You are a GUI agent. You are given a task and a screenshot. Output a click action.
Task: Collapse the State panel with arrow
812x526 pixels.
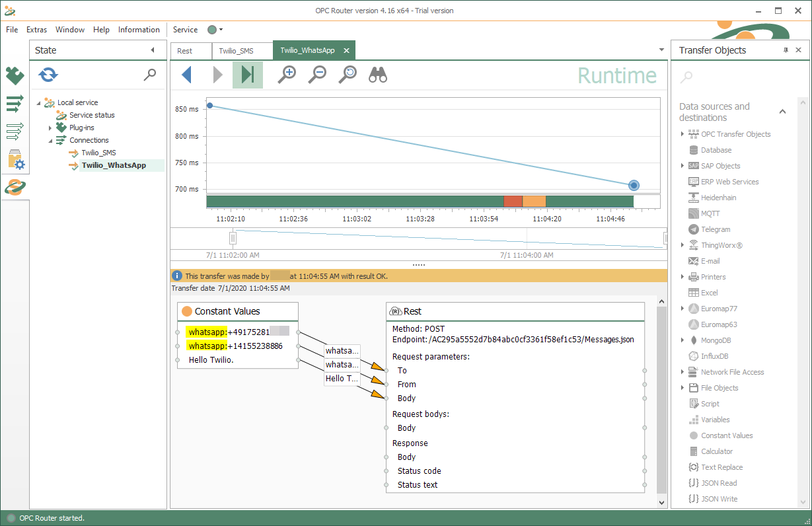click(x=153, y=50)
